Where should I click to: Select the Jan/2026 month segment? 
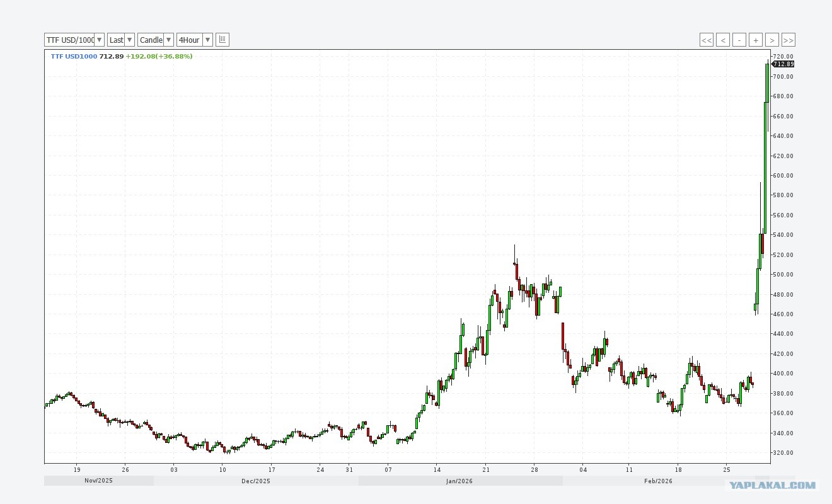pyautogui.click(x=460, y=481)
